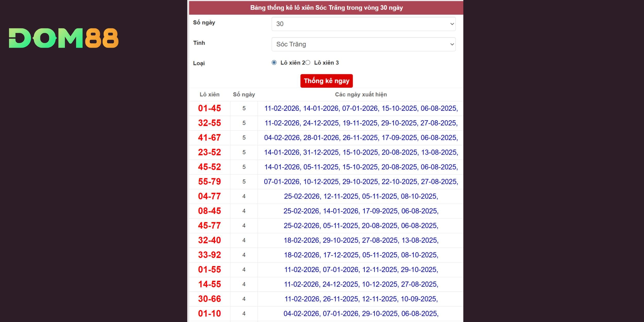Image resolution: width=644 pixels, height=322 pixels.
Task: Click the Số ngày column header
Action: [x=244, y=95]
